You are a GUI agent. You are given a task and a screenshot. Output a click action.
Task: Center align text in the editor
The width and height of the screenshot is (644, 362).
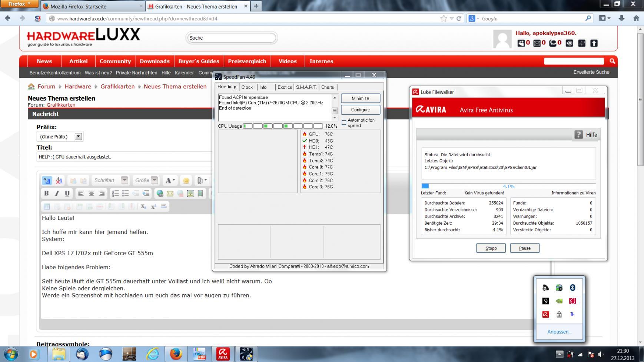click(x=91, y=193)
